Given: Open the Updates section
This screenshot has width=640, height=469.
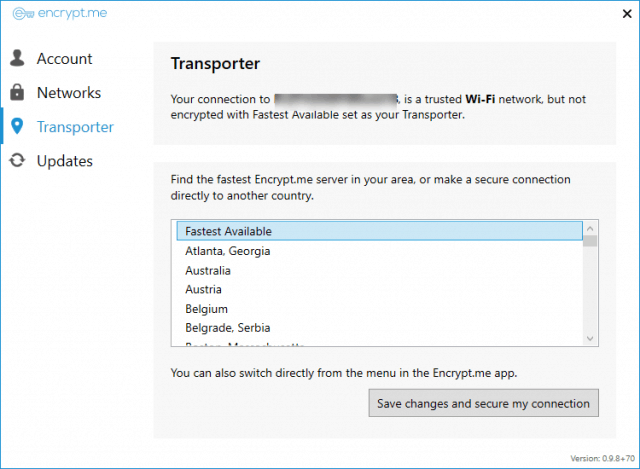Looking at the screenshot, I should pos(65,161).
